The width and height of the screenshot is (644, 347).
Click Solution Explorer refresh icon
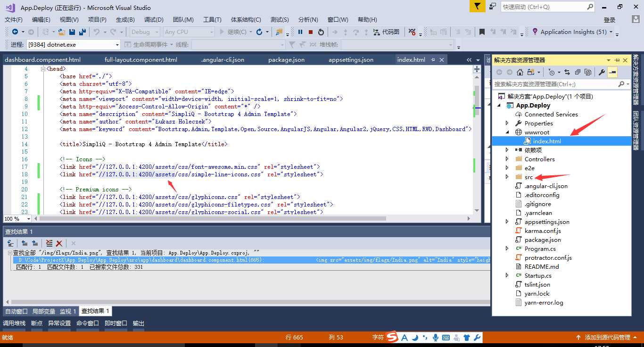tap(567, 72)
